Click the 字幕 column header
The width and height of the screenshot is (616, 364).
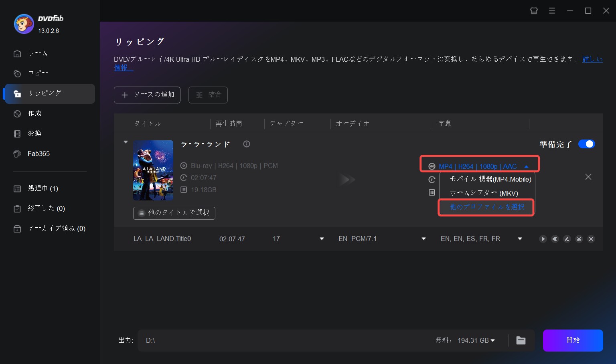point(445,123)
